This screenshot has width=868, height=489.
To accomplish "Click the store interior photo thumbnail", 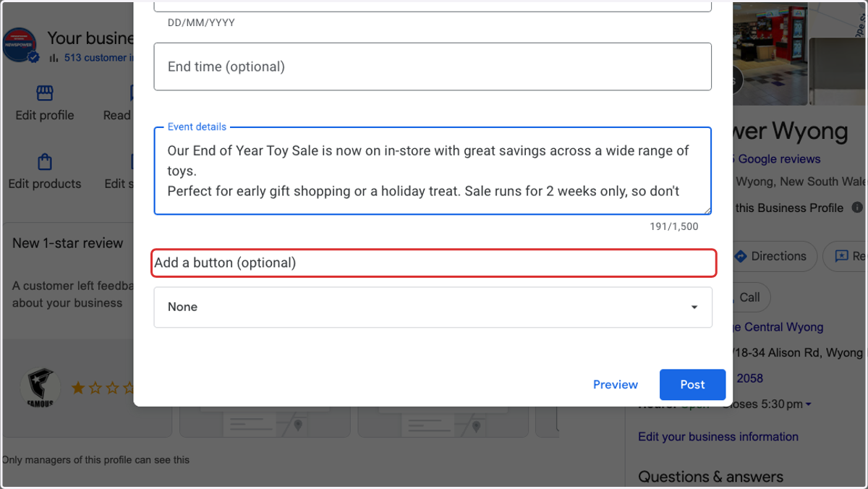I will click(771, 54).
